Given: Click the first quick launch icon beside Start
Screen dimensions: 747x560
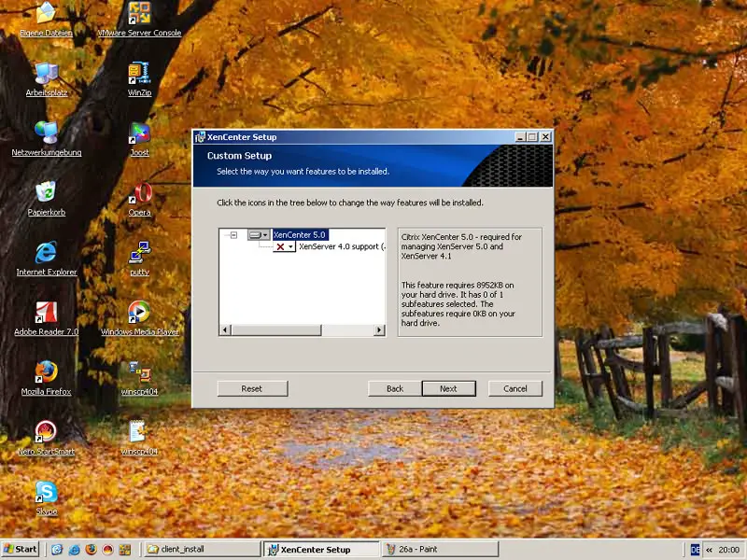Looking at the screenshot, I should (x=57, y=550).
